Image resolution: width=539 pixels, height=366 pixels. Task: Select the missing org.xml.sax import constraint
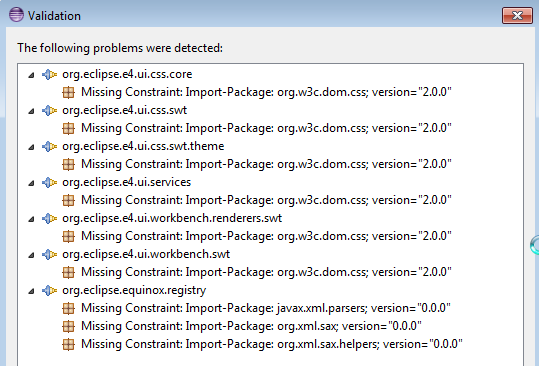pyautogui.click(x=251, y=326)
